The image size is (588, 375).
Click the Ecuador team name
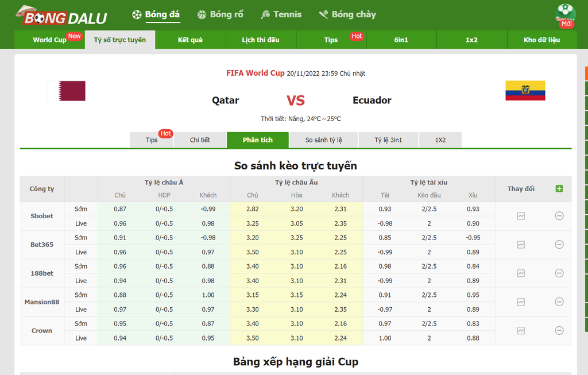click(x=372, y=100)
